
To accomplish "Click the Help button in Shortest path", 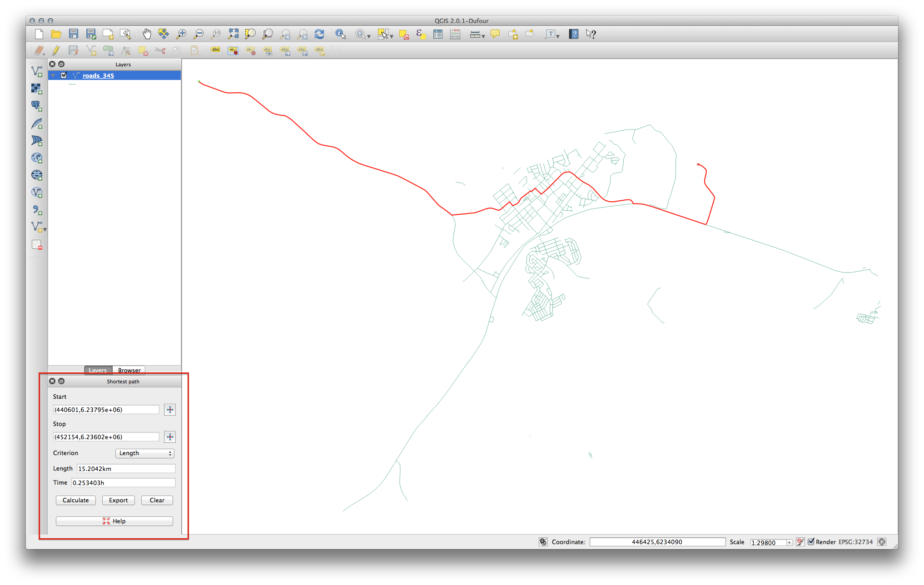I will (x=114, y=521).
